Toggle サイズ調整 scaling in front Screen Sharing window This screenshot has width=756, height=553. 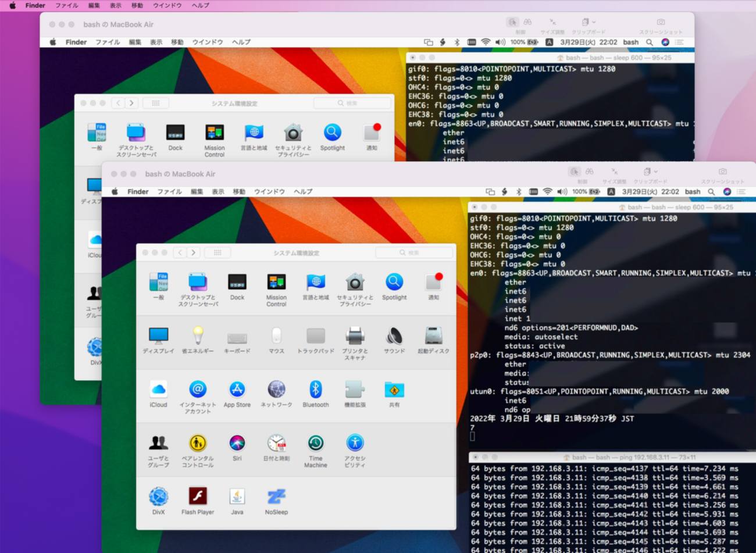coord(614,172)
